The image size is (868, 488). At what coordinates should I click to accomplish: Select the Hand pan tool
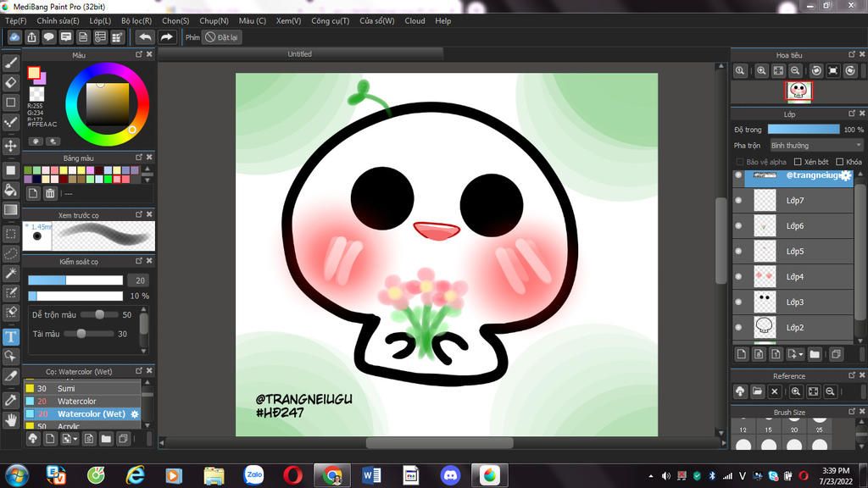tap(10, 420)
